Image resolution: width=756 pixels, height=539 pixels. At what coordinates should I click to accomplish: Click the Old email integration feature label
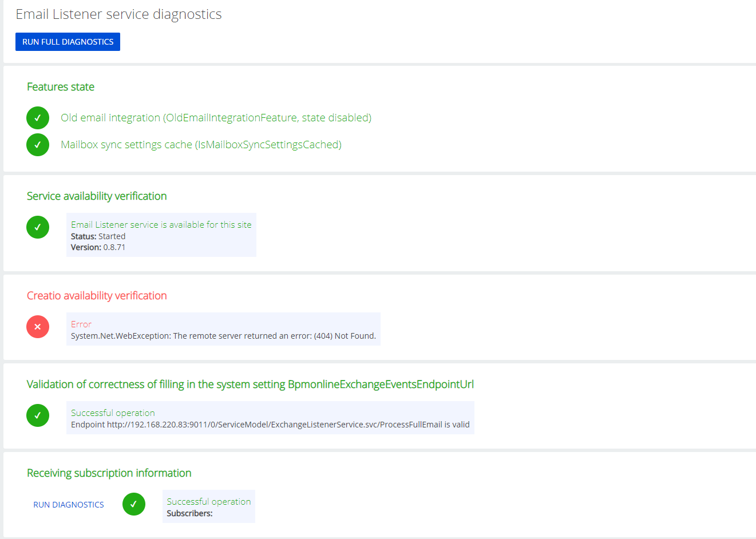[x=216, y=117]
